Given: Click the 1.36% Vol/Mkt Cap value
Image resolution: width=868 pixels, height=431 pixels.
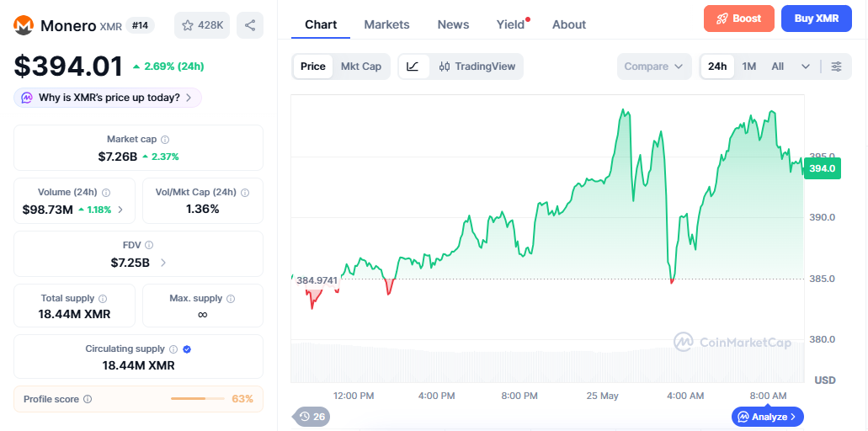Looking at the screenshot, I should coord(203,209).
